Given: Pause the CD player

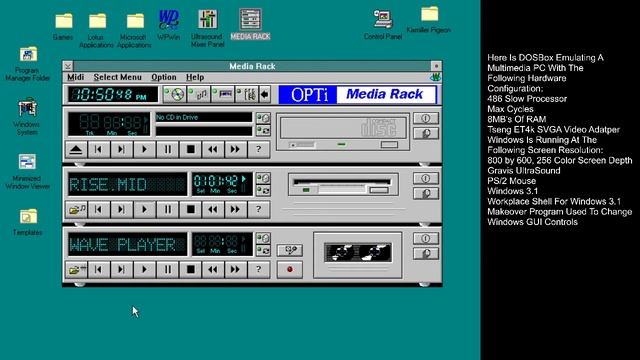Looking at the screenshot, I should pyautogui.click(x=167, y=149).
